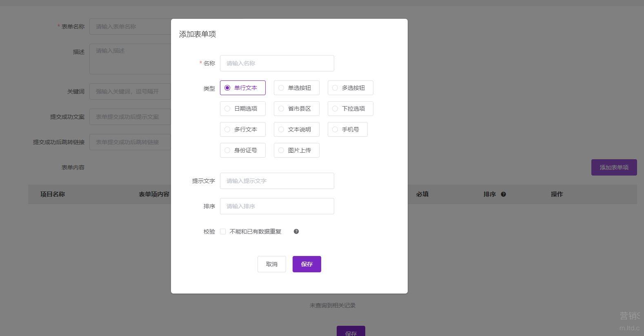
Task: Enable 不能和已有数据重复 validation checkbox
Action: coord(223,231)
